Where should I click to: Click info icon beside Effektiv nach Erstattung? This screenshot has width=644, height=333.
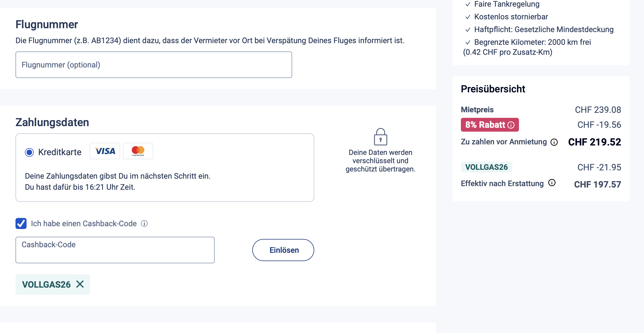coord(552,183)
